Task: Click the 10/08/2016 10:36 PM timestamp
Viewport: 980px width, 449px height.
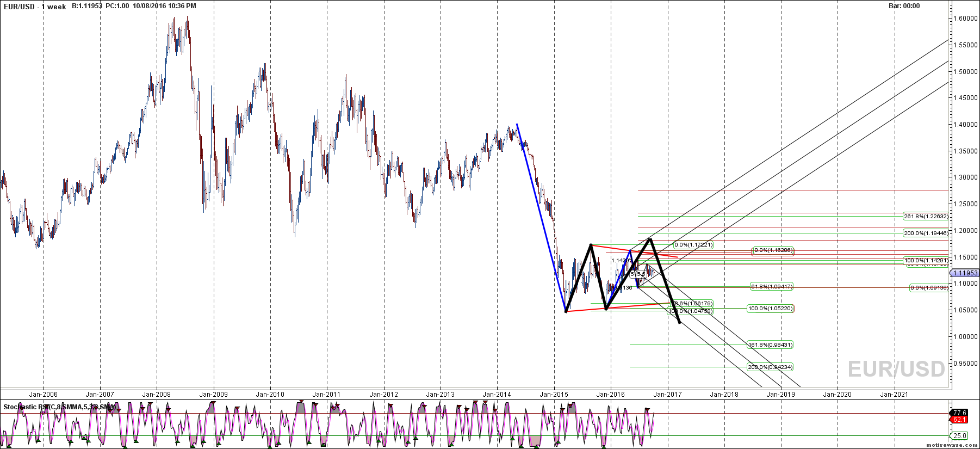Action: tap(165, 6)
